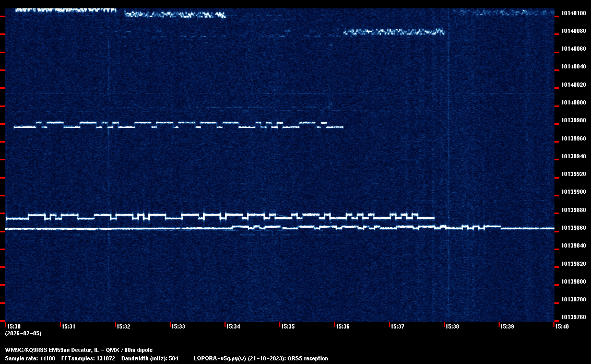
Task: Select the 15:40 time marker
Action: (562, 326)
